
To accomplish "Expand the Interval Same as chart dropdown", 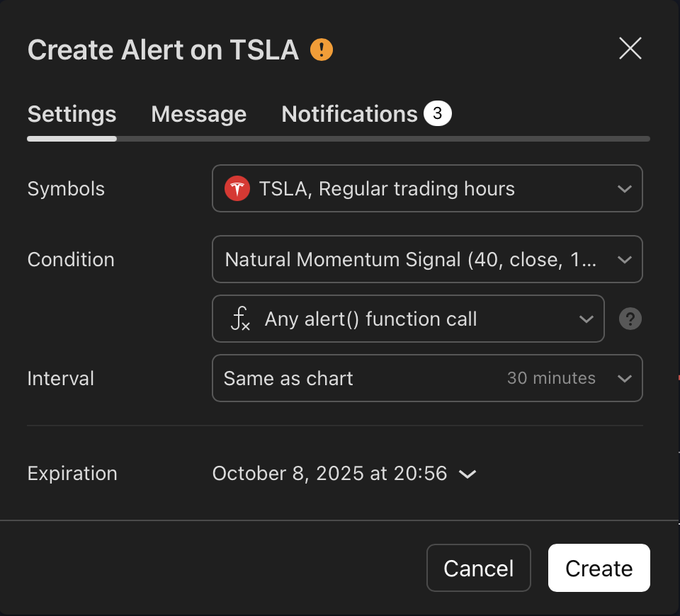I will (427, 378).
